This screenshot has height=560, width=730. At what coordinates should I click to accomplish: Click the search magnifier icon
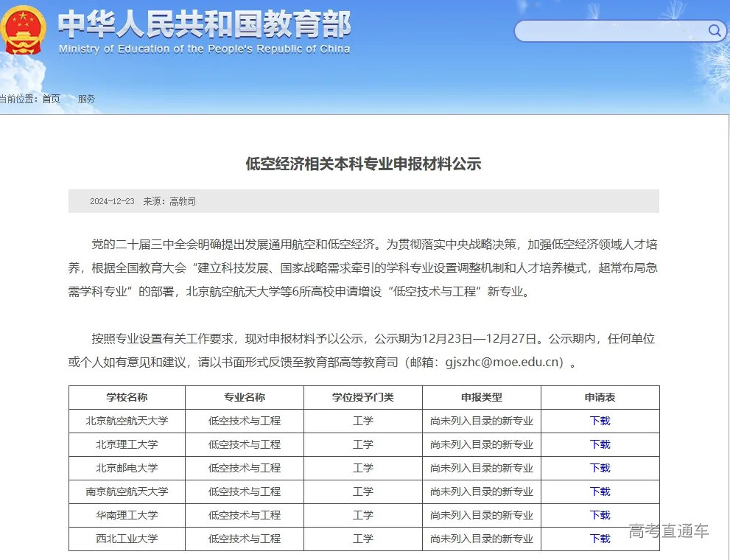coord(714,30)
